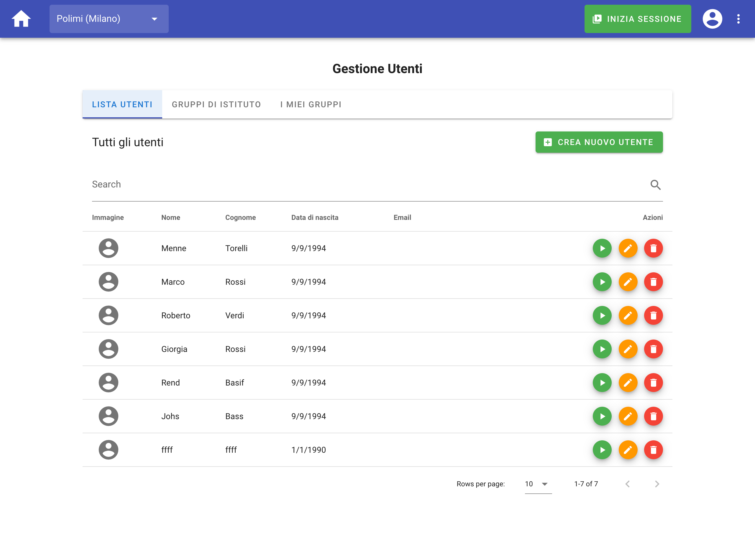Click the home icon in the header

(x=21, y=19)
